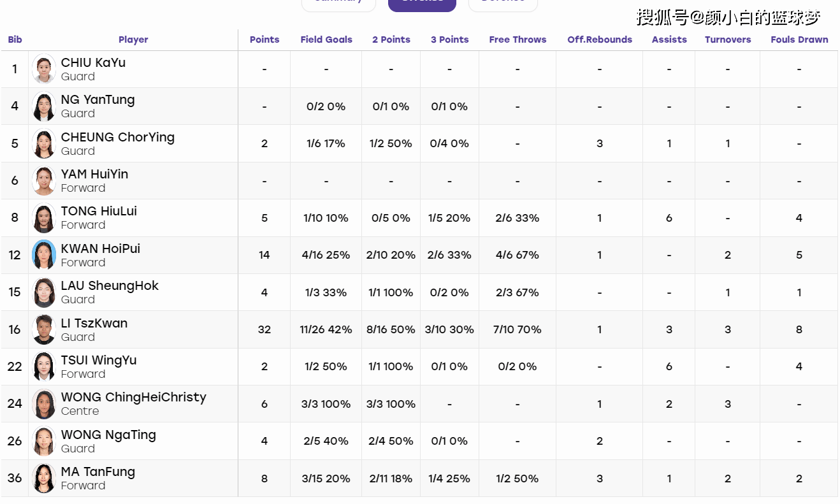This screenshot has width=840, height=504.
Task: Select the 2/6 33% free throws cell
Action: point(518,218)
